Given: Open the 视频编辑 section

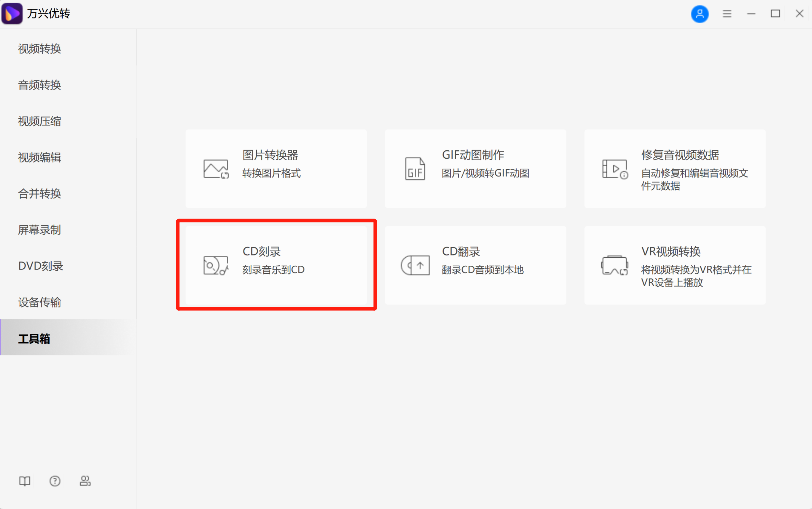Looking at the screenshot, I should click(x=39, y=157).
